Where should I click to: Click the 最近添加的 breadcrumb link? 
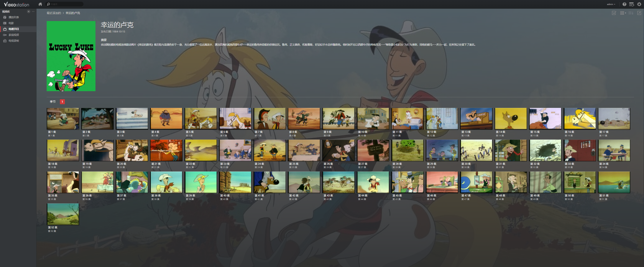click(54, 13)
